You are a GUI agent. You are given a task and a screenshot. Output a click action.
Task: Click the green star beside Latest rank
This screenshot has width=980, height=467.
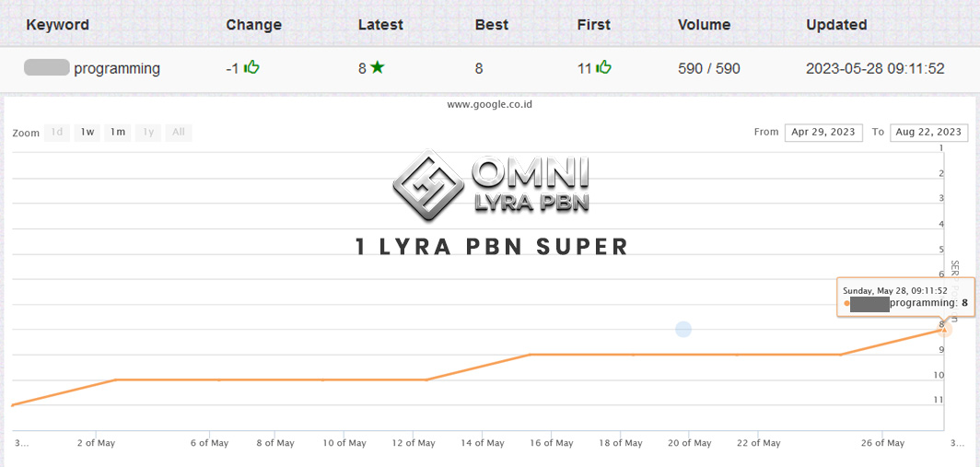click(377, 67)
